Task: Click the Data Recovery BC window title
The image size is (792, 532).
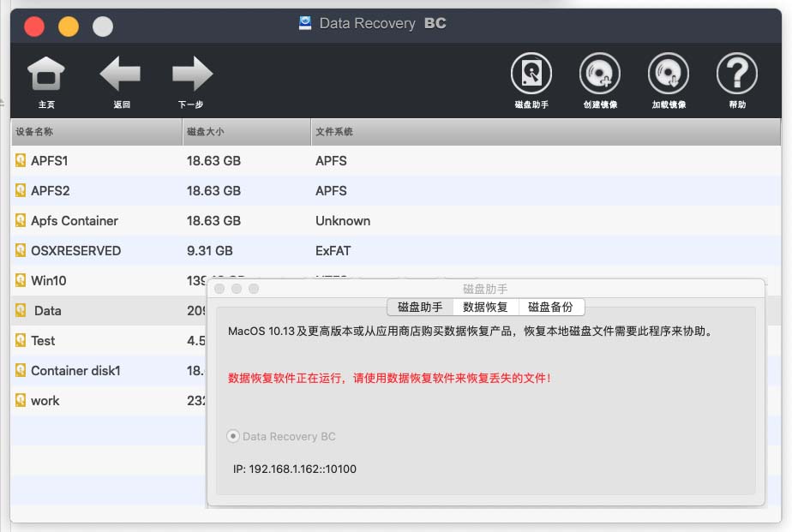Action: point(383,23)
